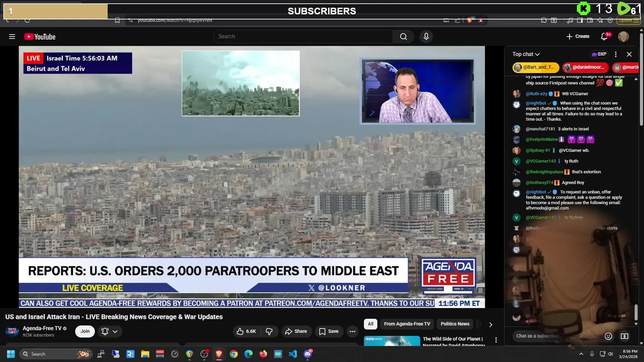Open Firefox from the taskbar
This screenshot has height=362, width=644.
(263, 354)
